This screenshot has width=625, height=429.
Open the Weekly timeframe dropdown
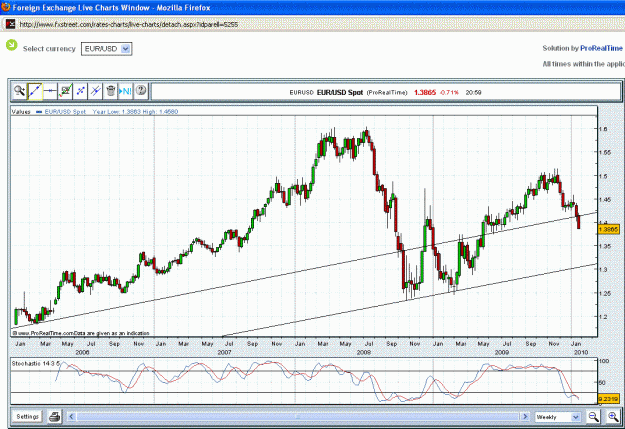[557, 417]
